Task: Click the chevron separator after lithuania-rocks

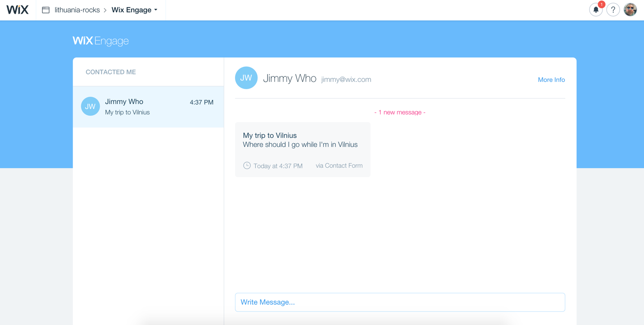Action: (105, 10)
